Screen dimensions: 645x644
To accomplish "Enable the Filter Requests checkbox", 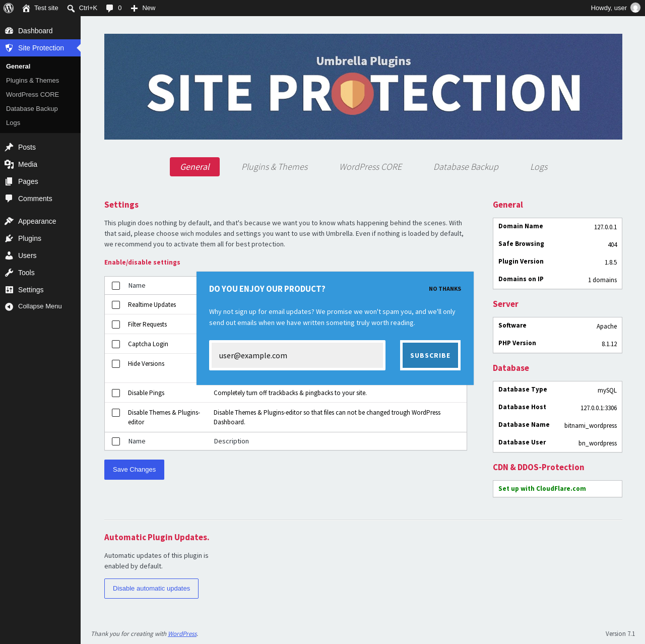I will (116, 325).
